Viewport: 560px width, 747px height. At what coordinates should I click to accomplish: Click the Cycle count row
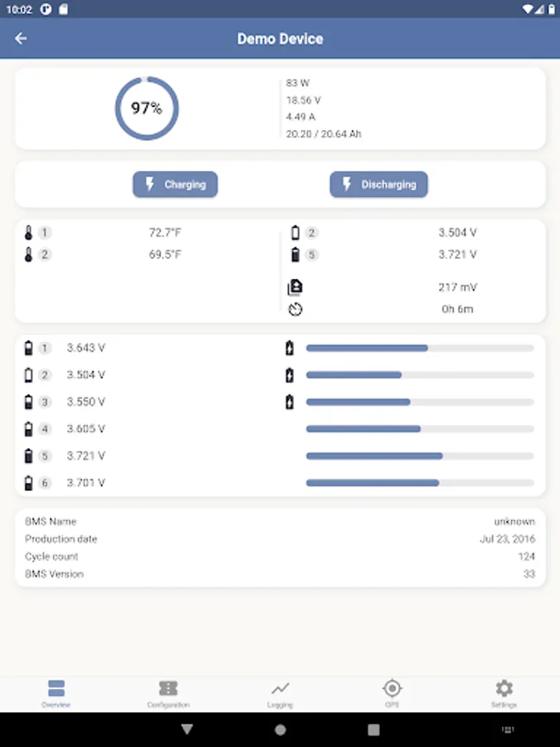pyautogui.click(x=280, y=556)
